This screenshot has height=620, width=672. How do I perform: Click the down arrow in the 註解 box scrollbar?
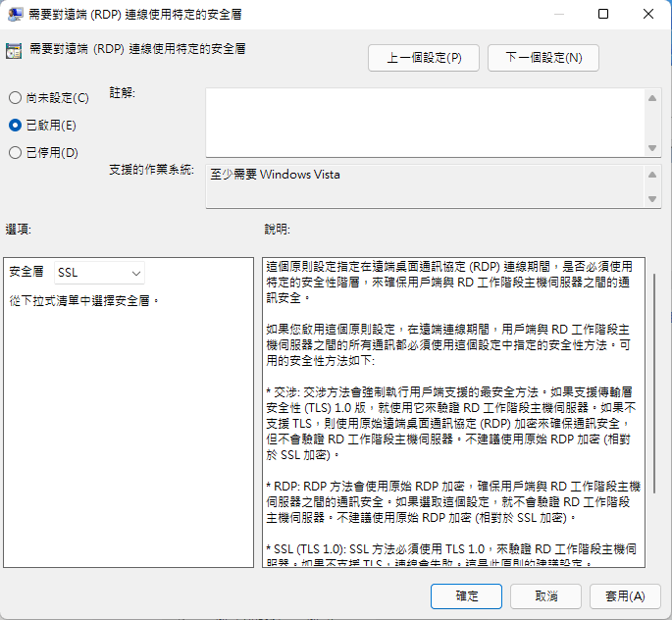click(652, 148)
